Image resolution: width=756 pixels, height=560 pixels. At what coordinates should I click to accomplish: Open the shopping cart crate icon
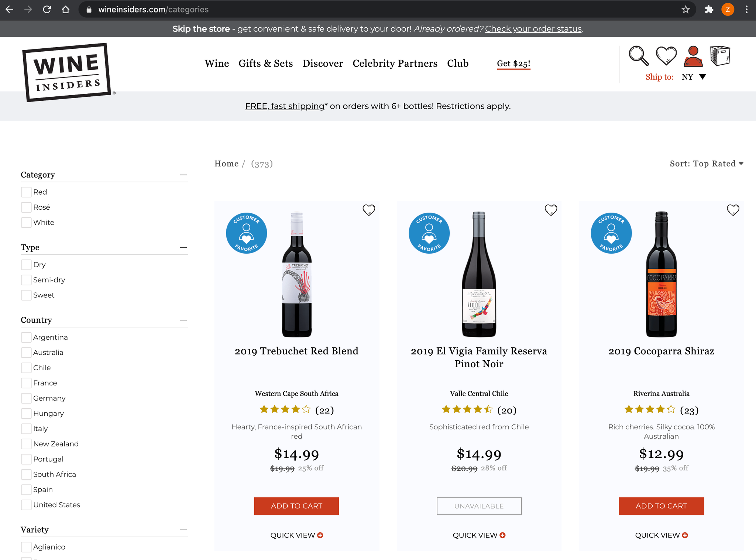720,56
